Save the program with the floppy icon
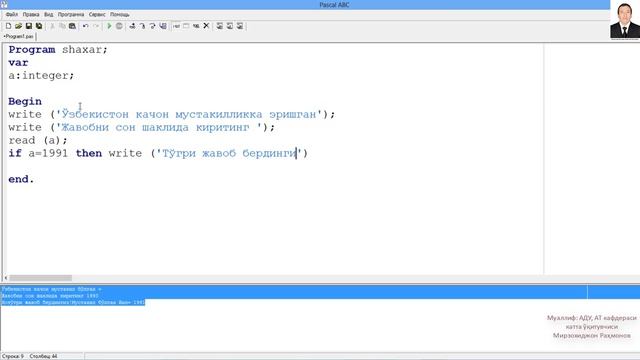Screen dimensions: 640x360 [x=29, y=26]
